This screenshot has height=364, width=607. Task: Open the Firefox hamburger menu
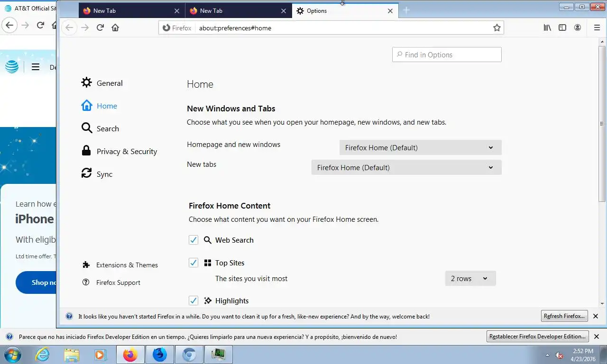597,27
